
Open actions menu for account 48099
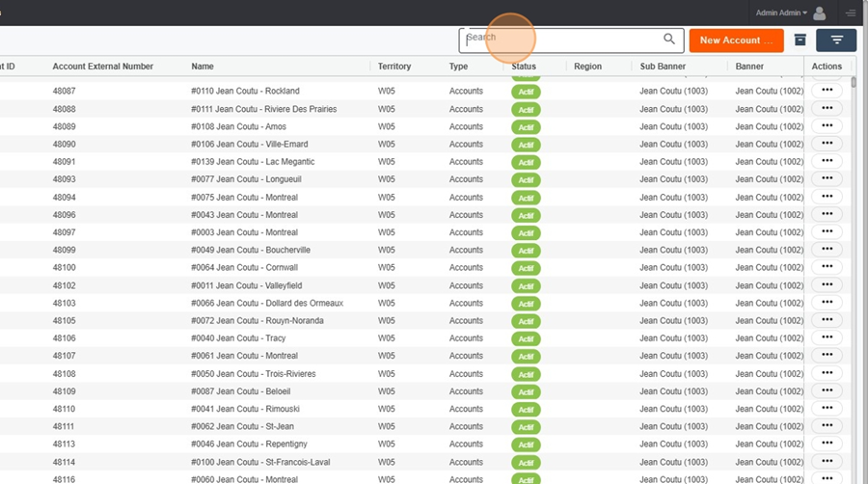click(x=827, y=249)
